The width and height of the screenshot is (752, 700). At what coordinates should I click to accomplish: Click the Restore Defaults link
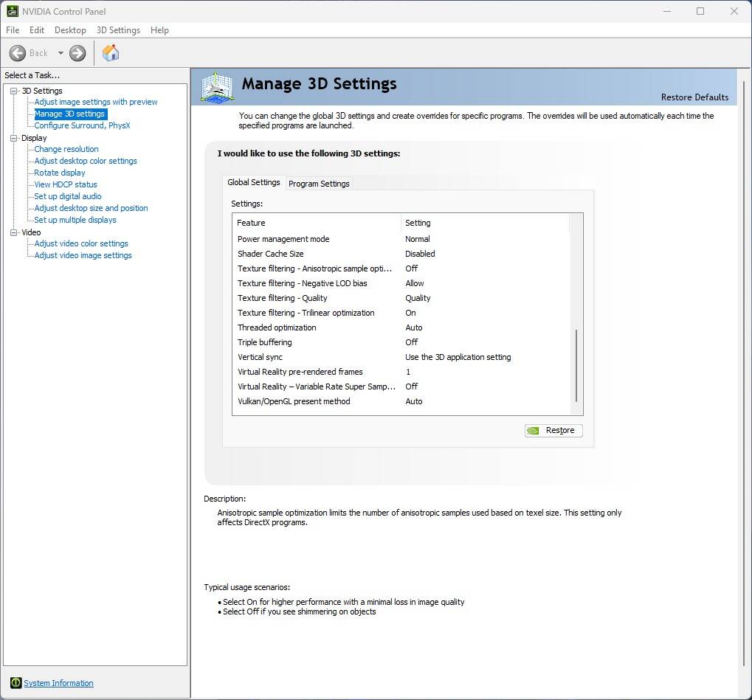tap(694, 97)
